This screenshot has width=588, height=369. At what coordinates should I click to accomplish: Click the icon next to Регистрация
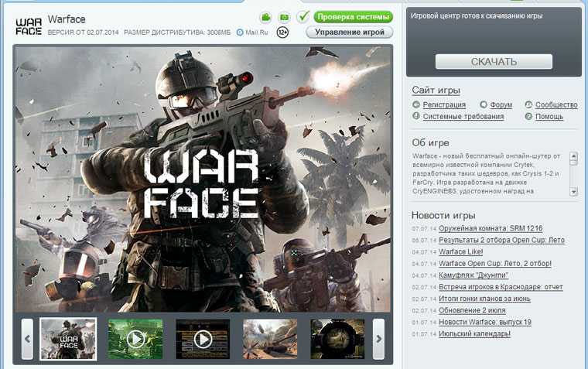tap(416, 104)
